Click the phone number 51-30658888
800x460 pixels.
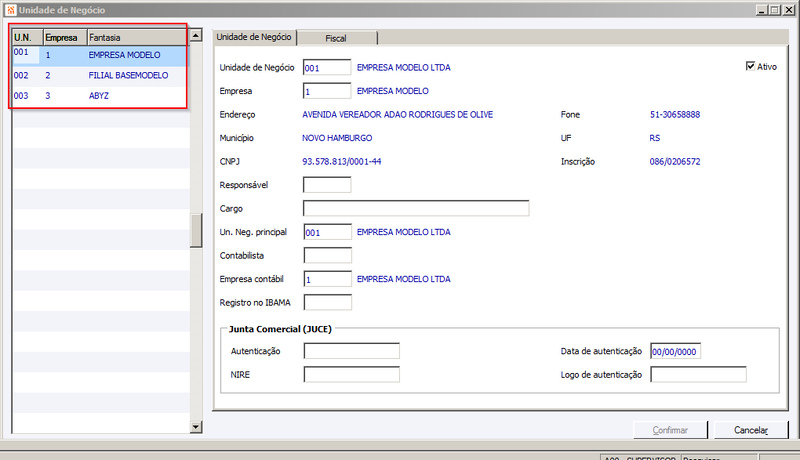(x=674, y=114)
